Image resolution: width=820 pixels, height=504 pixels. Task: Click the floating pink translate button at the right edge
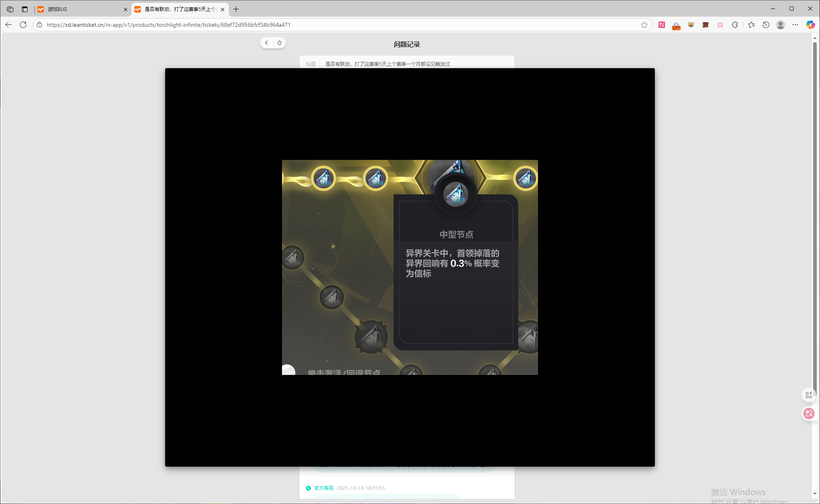tap(809, 414)
